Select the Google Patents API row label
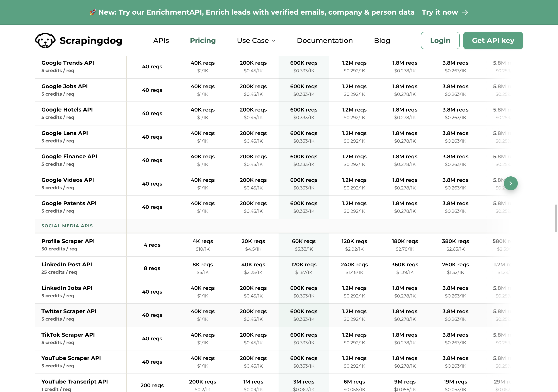558x392 pixels. (x=69, y=203)
